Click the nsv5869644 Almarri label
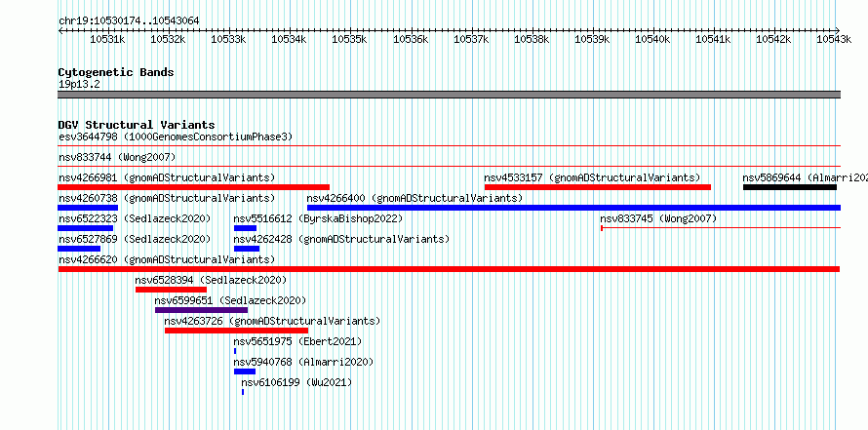The height and width of the screenshot is (430, 868). click(x=805, y=177)
